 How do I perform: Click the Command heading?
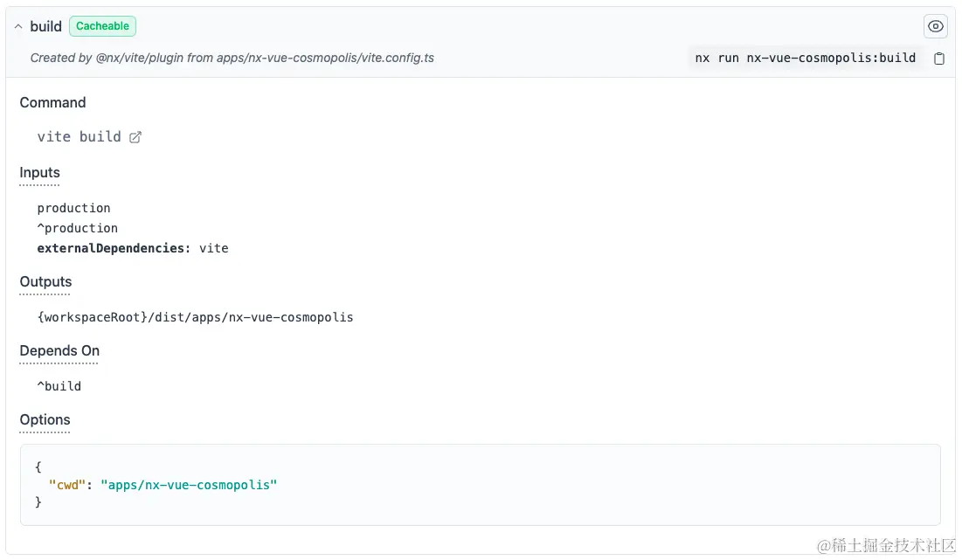tap(52, 102)
